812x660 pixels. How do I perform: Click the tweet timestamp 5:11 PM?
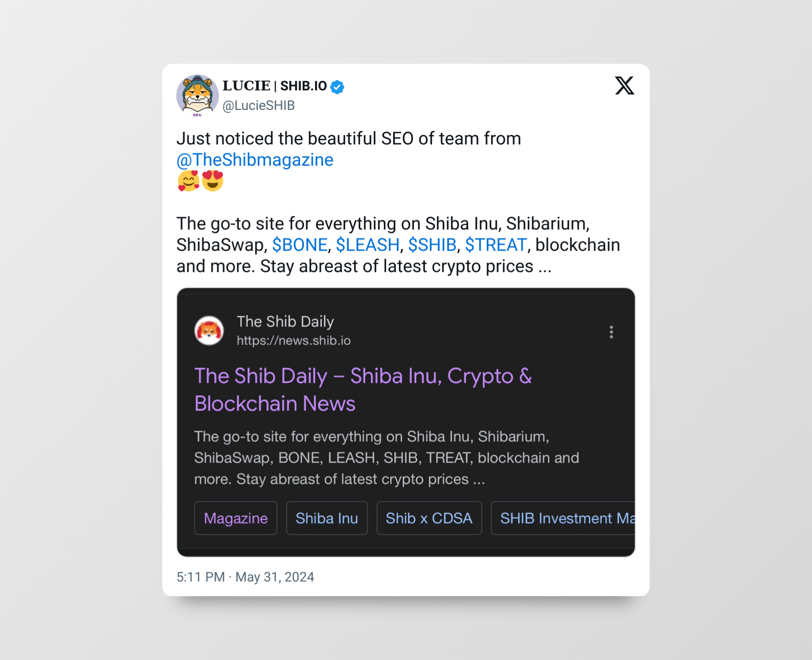[201, 577]
